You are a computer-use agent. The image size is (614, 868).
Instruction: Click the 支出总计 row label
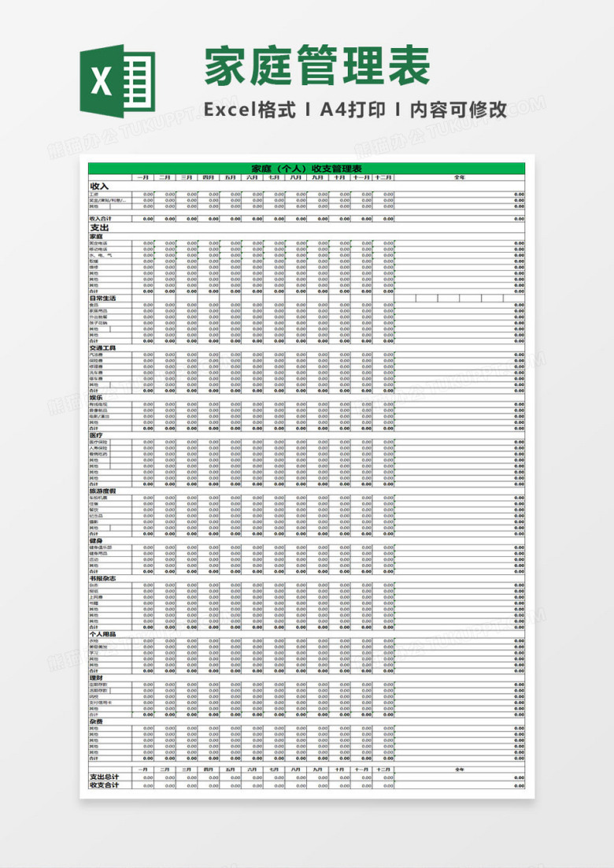pos(105,777)
